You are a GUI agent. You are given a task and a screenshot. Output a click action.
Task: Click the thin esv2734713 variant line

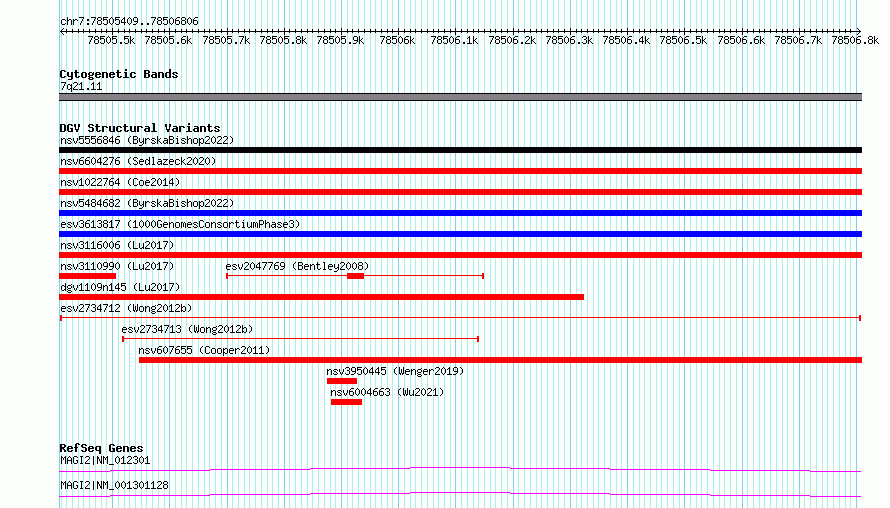(301, 339)
